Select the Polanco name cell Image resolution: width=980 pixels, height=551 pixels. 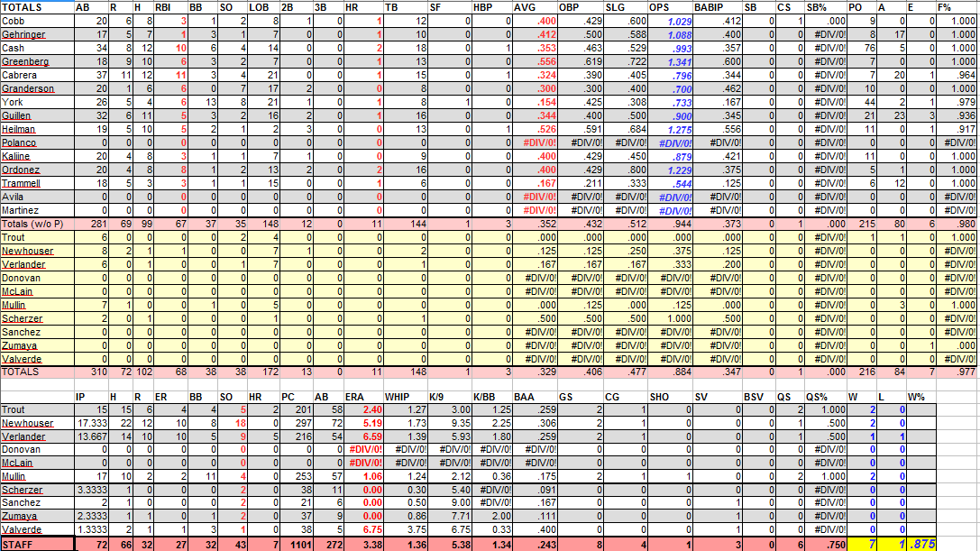click(x=38, y=142)
